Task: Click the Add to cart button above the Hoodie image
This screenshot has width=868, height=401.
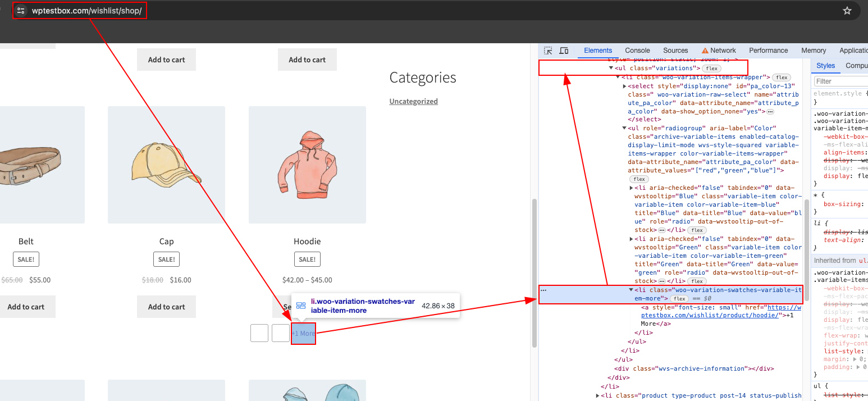Action: (307, 60)
